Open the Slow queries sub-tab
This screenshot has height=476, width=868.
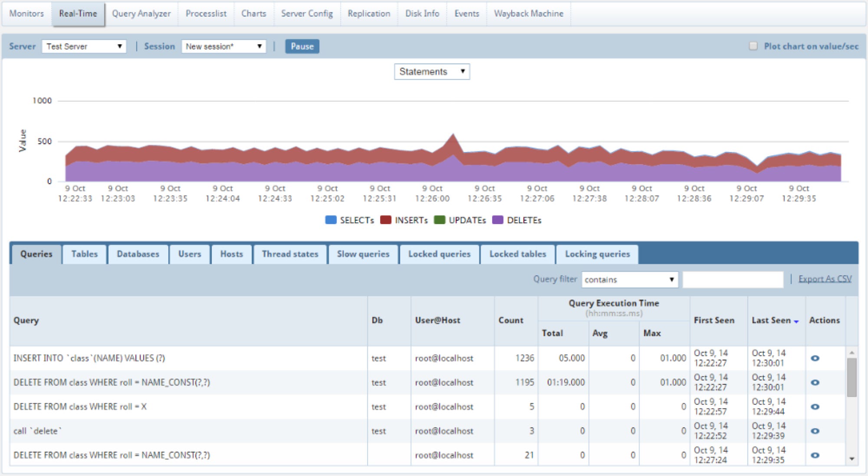coord(363,254)
